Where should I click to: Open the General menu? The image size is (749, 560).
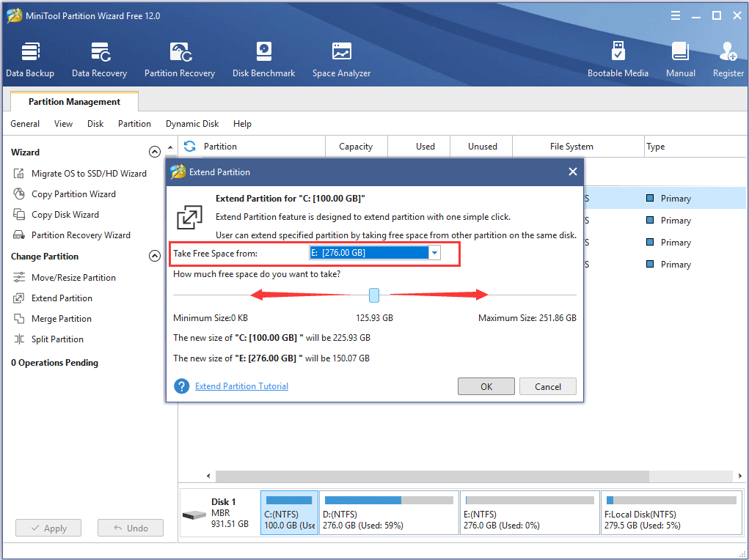click(x=25, y=124)
